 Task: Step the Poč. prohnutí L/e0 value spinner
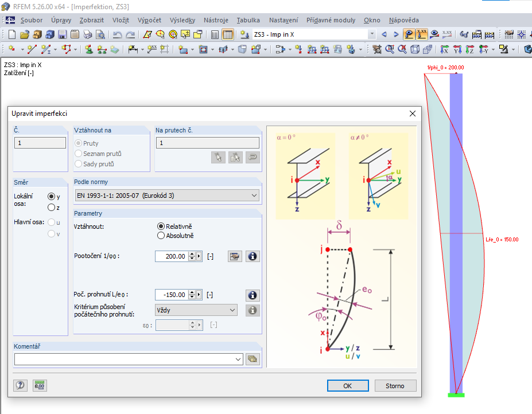pos(192,295)
